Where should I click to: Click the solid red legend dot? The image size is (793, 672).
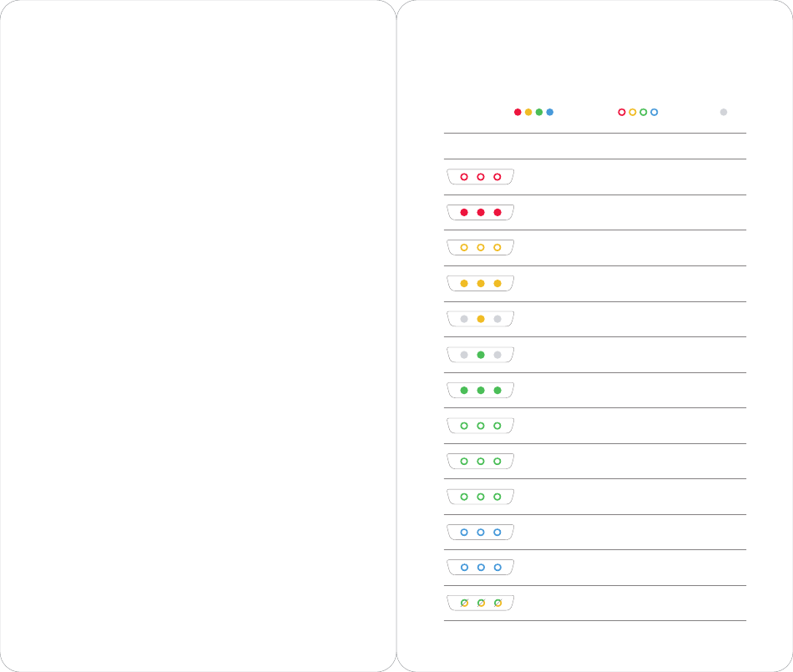[518, 112]
